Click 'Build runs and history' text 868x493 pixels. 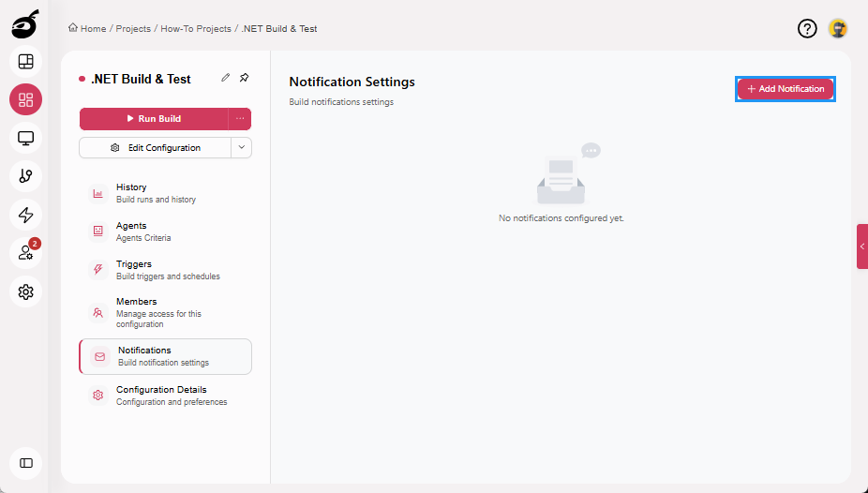157,200
